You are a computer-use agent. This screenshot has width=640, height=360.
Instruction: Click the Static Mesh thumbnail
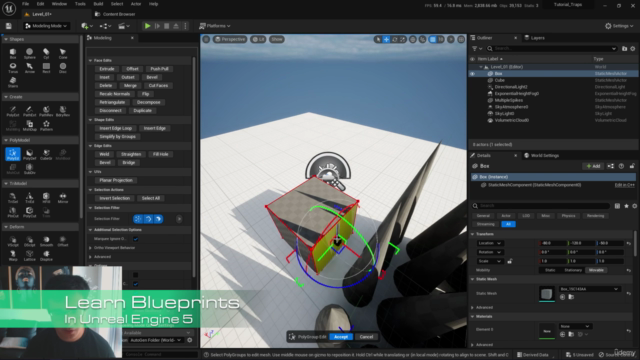pyautogui.click(x=547, y=293)
